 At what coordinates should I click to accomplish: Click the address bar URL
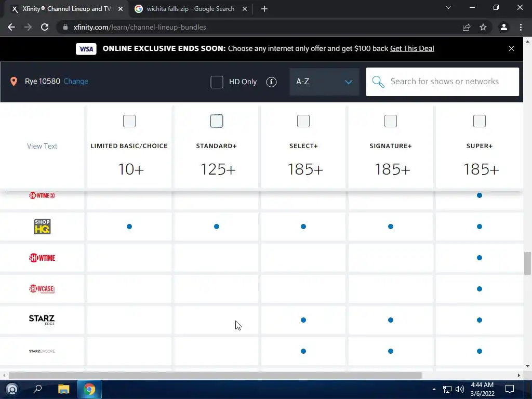140,27
